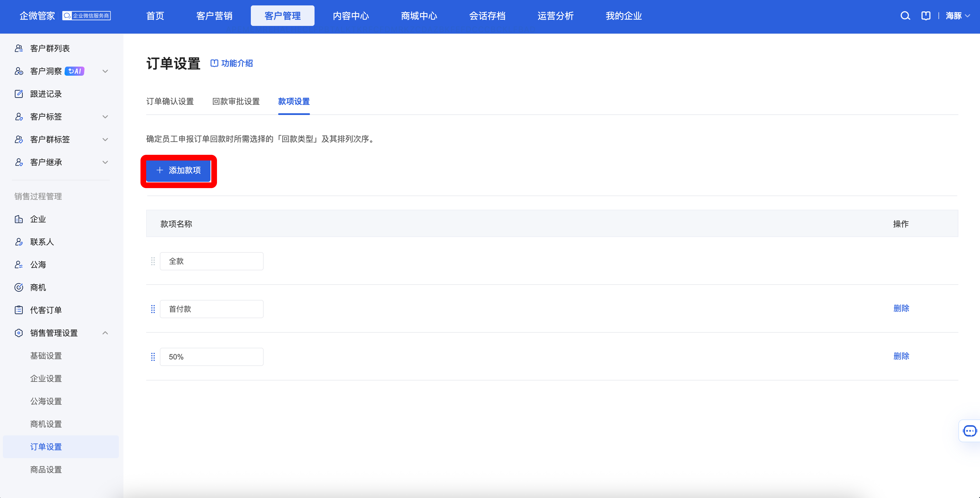Click the 销售管理设置 gear icon

pos(19,333)
